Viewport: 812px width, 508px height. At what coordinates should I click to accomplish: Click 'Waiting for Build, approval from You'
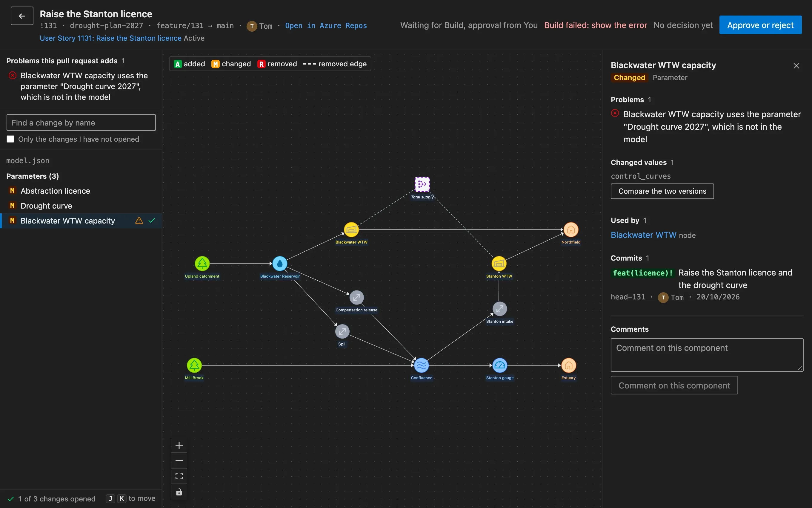click(469, 25)
